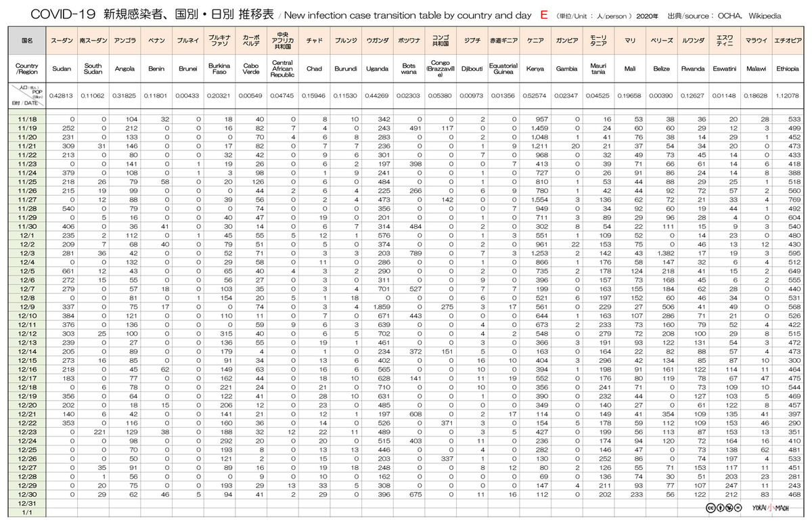Select the Benin column header
This screenshot has height=522, width=812.
click(156, 69)
